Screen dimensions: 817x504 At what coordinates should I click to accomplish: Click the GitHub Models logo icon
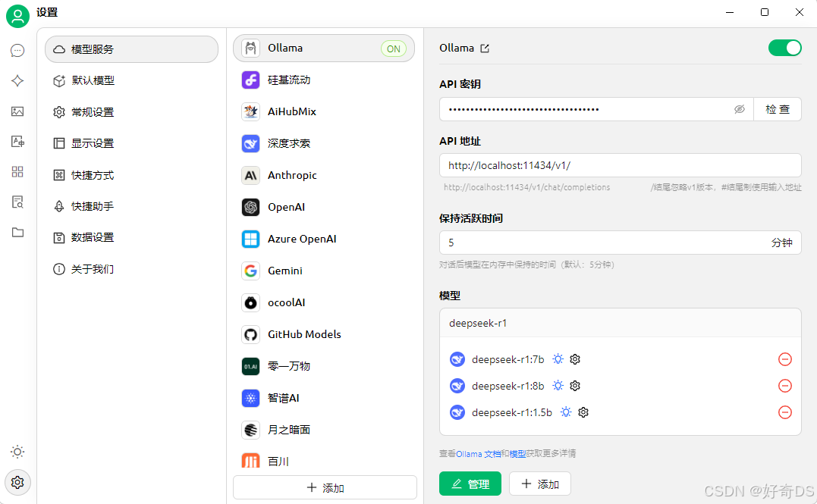tap(250, 334)
